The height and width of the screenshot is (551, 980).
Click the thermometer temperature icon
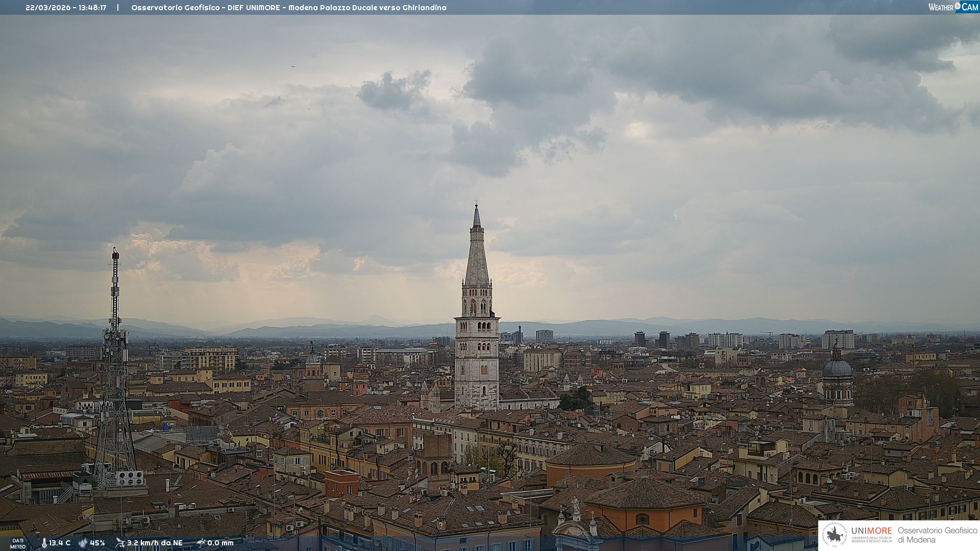44,543
